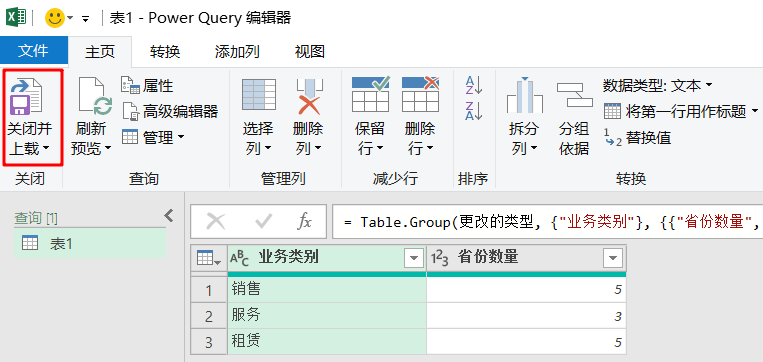
Task: Select row number 1 header
Action: (x=209, y=290)
